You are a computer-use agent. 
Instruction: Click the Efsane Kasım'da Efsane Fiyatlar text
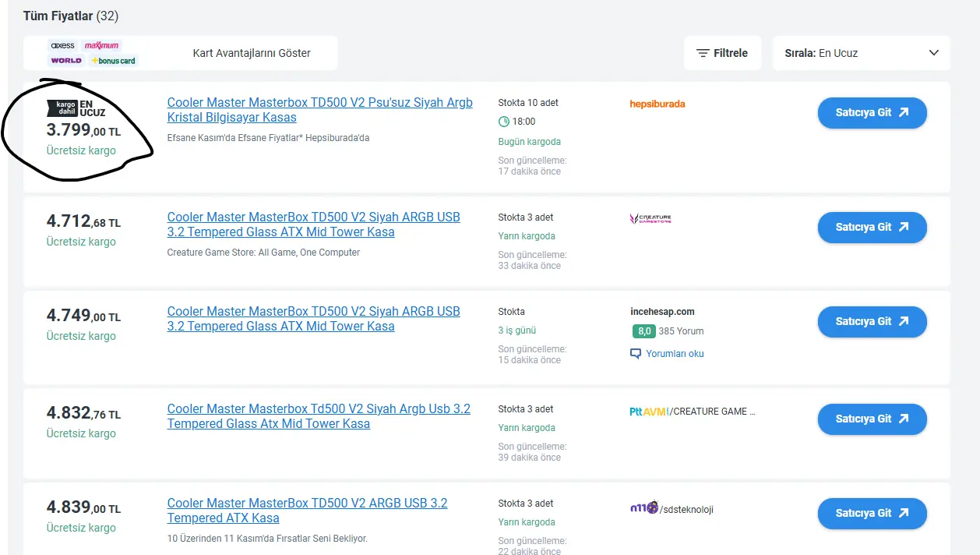coord(268,138)
